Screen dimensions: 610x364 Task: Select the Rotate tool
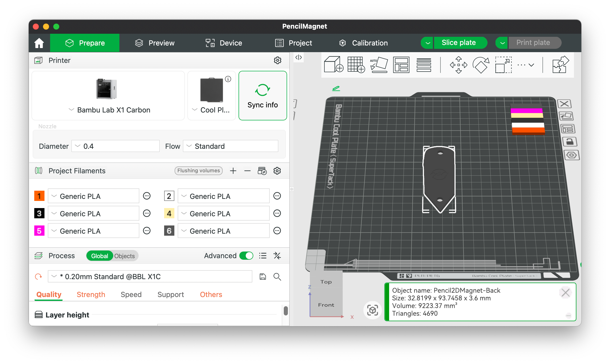481,65
